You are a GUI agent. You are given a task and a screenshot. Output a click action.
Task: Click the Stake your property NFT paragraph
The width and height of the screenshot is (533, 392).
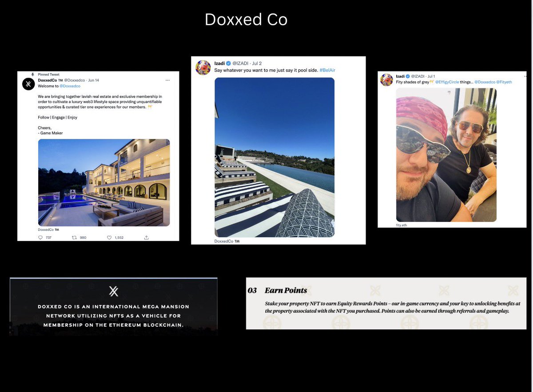point(393,307)
